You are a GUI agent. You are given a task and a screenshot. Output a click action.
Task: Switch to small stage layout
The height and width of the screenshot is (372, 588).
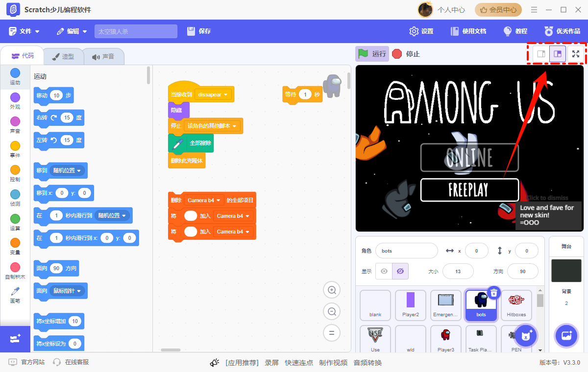tap(541, 54)
